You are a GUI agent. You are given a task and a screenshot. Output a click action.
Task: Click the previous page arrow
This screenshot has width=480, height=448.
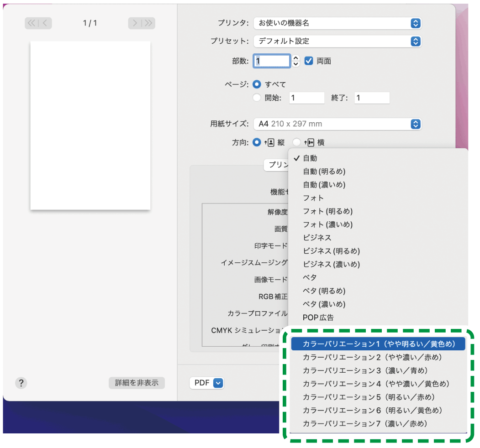[x=46, y=23]
